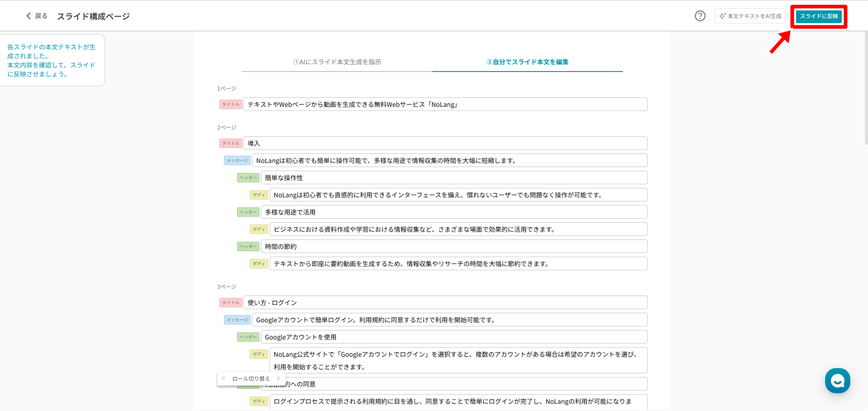Viewport: 868px width, 411px height.
Task: Edit body field about 直感的に利用できるインターフェース
Action: tap(458, 195)
